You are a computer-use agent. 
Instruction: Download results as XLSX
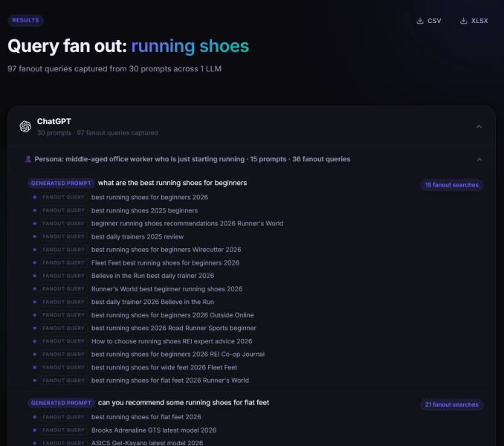pyautogui.click(x=474, y=21)
